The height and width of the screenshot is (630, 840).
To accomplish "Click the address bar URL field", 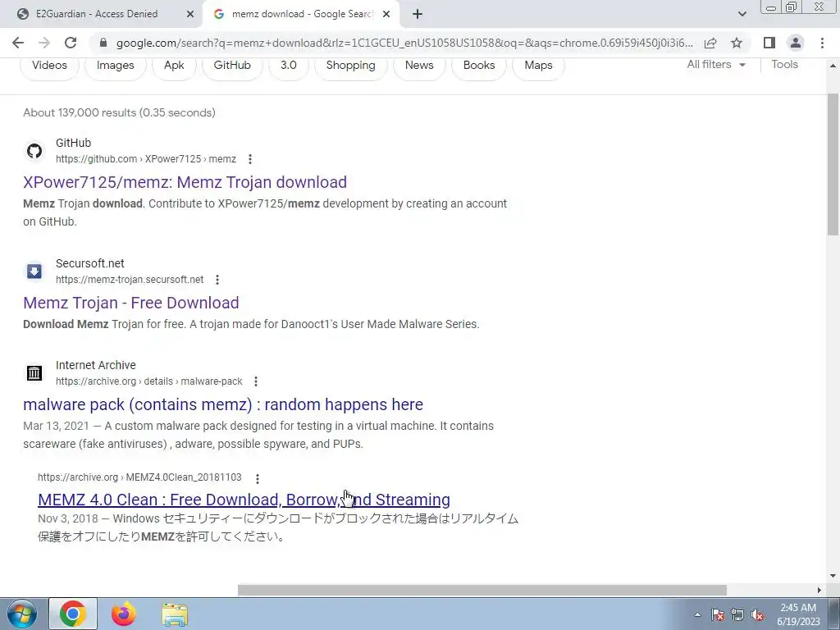I will coord(404,43).
